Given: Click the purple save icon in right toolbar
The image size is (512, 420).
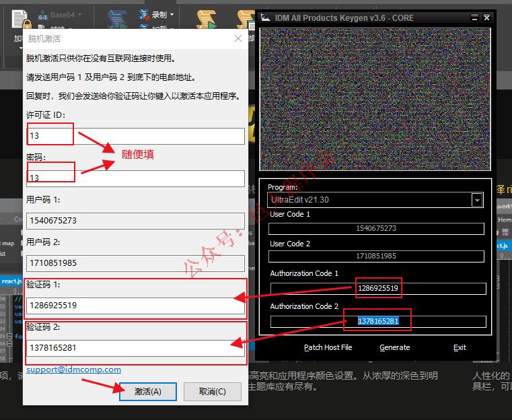Looking at the screenshot, I should pyautogui.click(x=505, y=232).
